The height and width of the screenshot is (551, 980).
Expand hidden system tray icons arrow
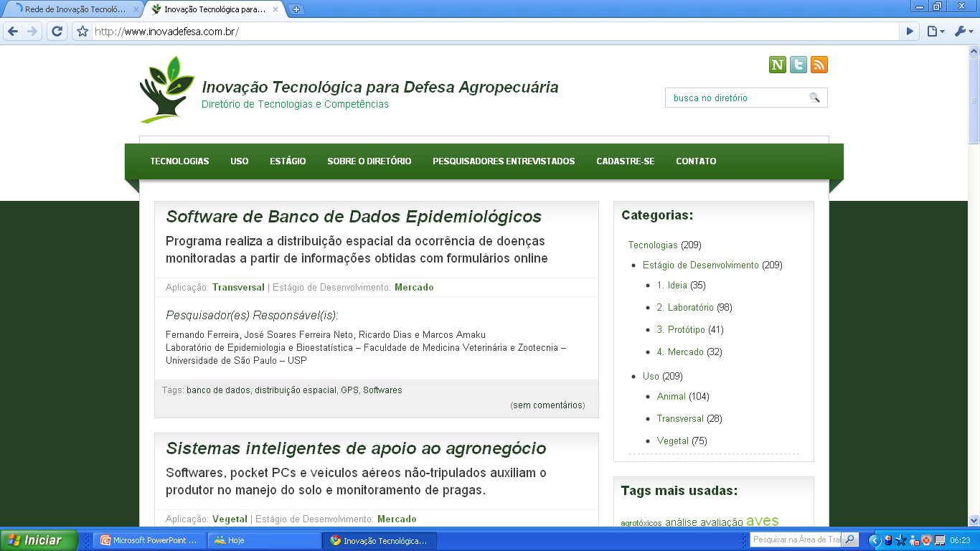coord(874,540)
